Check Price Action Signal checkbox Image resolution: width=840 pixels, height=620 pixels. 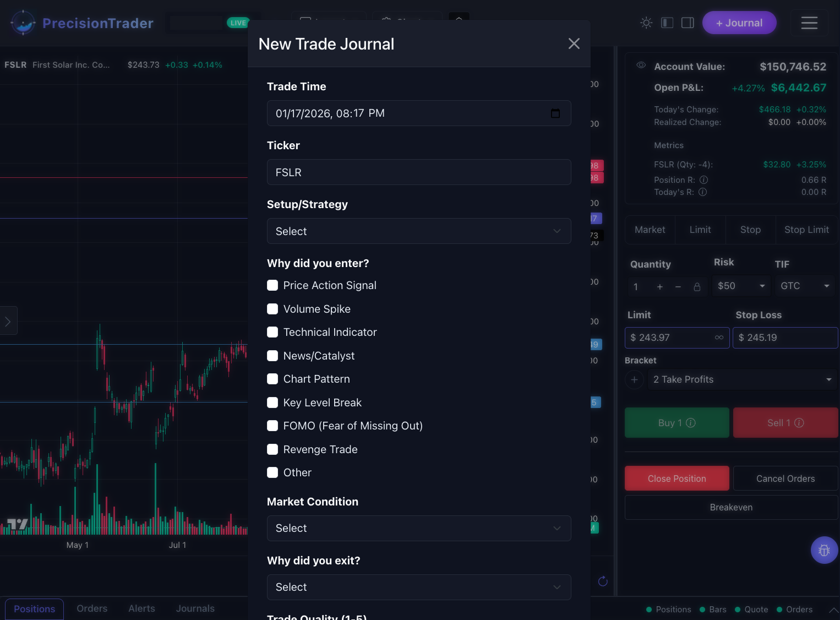(272, 285)
